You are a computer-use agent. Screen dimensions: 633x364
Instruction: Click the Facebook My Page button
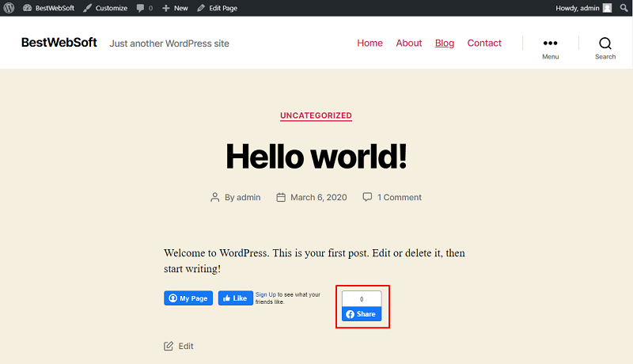pos(188,298)
